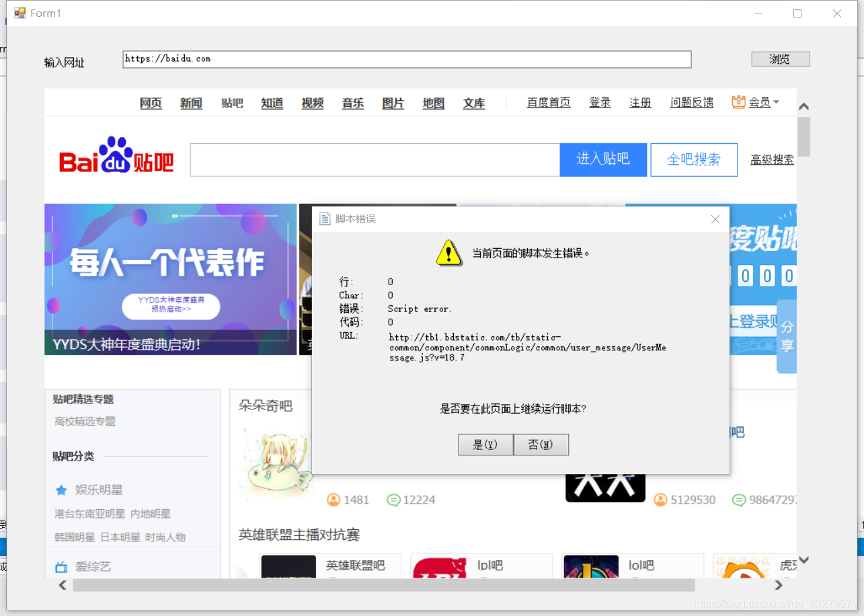Click the 否(N) button

(x=541, y=445)
